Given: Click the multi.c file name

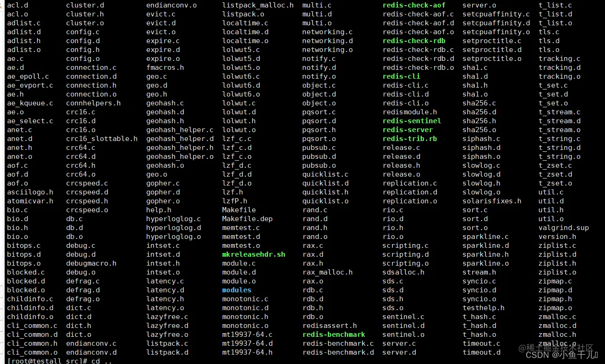Looking at the screenshot, I should [x=317, y=5].
